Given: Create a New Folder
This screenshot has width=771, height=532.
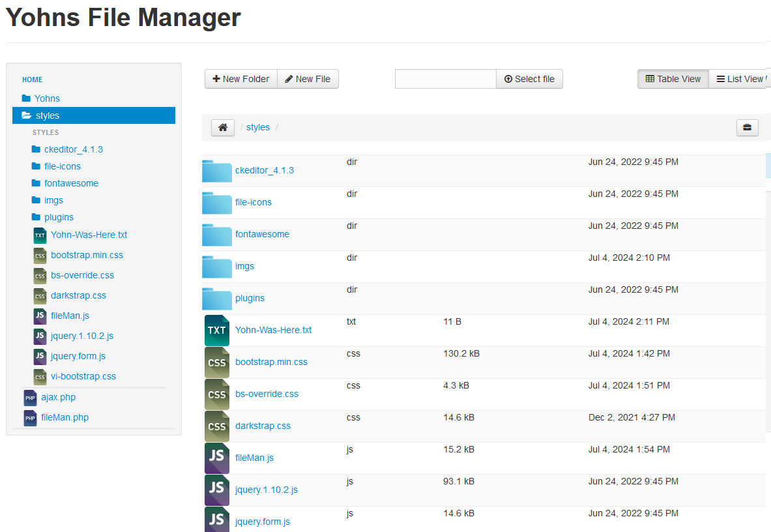Looking at the screenshot, I should pos(240,79).
